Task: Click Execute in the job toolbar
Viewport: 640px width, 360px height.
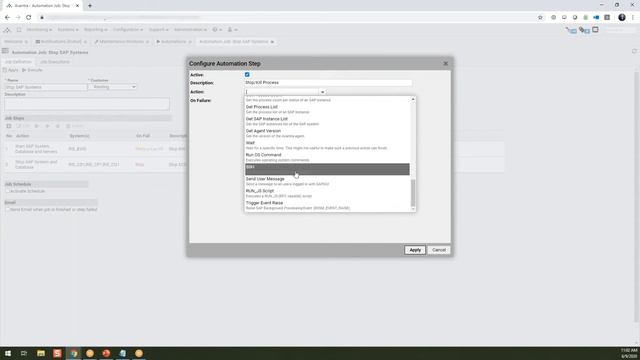Action: 32,70
